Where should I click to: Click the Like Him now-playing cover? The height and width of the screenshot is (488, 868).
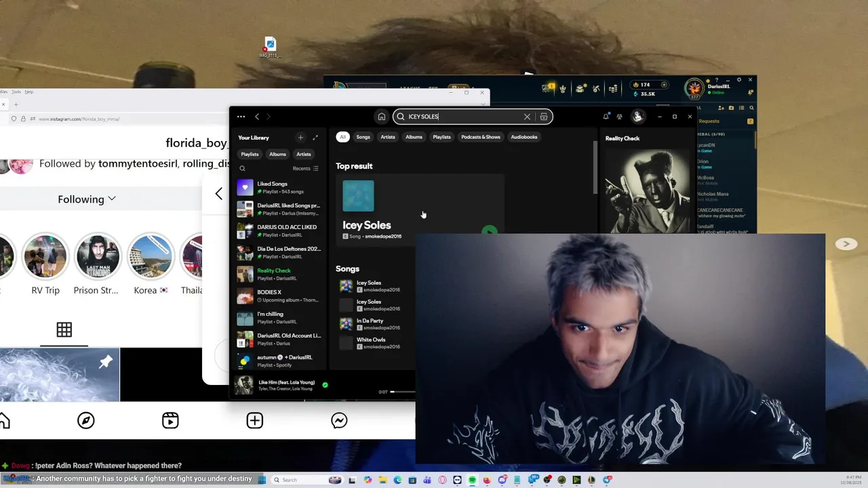coord(243,385)
